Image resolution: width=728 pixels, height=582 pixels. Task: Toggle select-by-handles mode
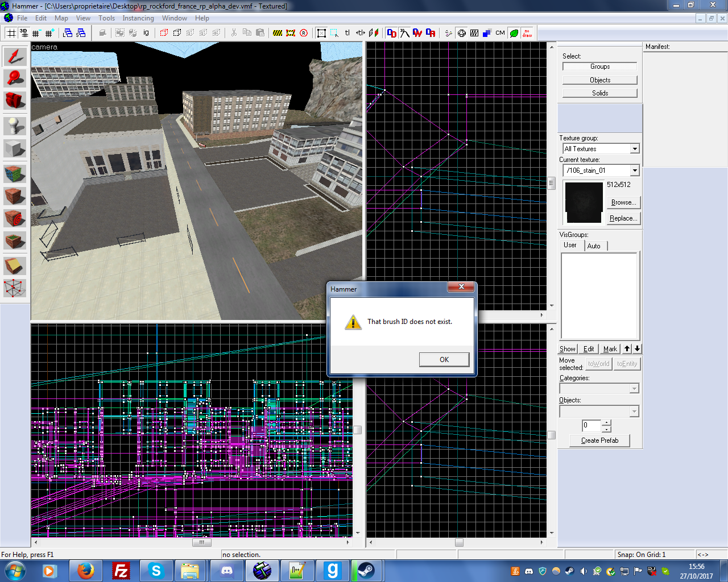(x=321, y=33)
